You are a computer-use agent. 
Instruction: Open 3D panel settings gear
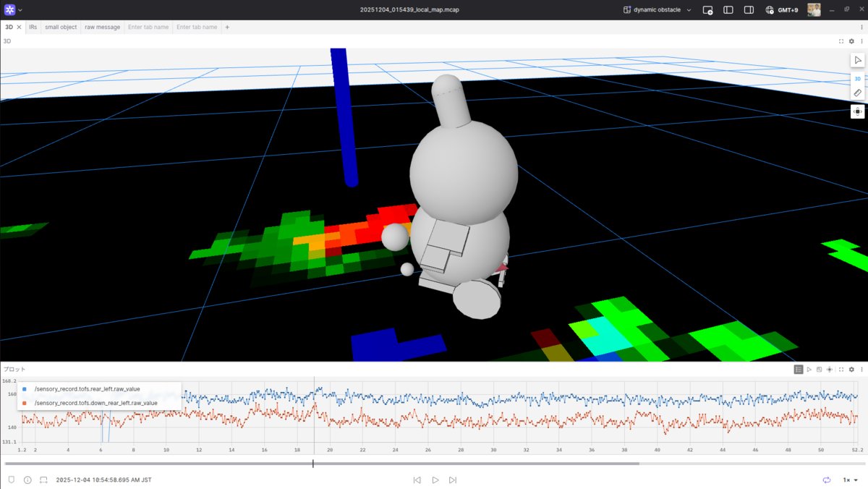coord(851,41)
